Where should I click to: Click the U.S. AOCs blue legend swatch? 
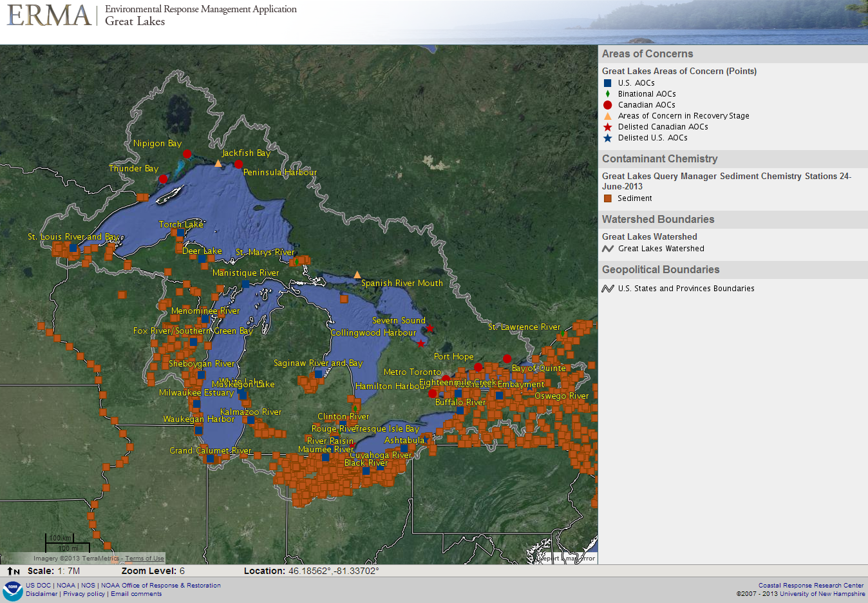(607, 83)
